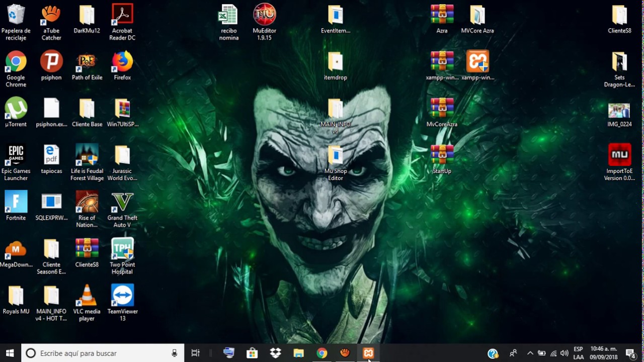Select the DarKMu12 folder

coord(87,19)
